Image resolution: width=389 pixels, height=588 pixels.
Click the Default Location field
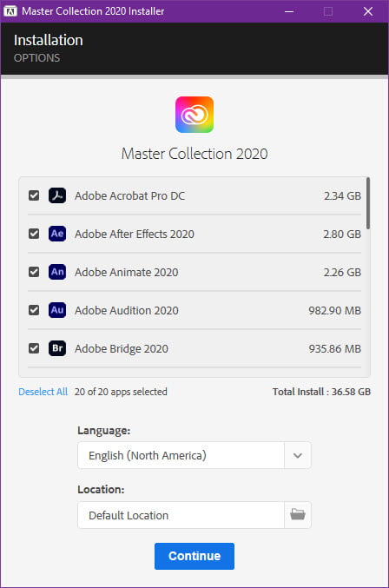(181, 515)
